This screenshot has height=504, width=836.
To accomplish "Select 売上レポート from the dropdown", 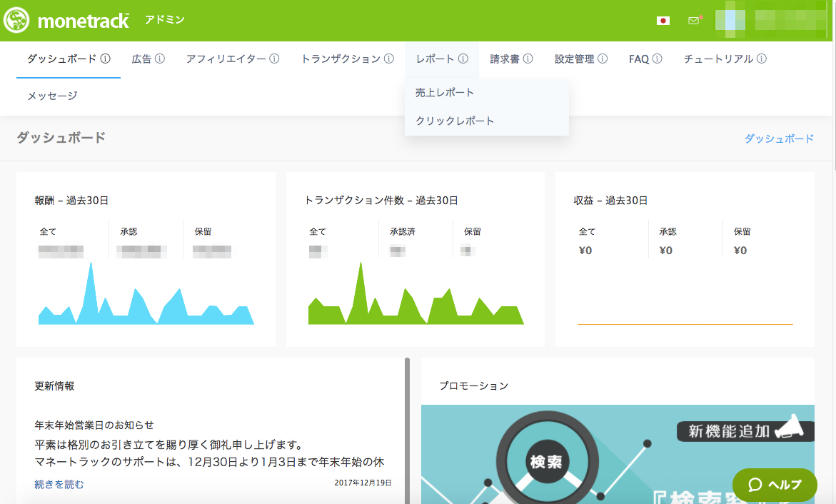I will (x=445, y=93).
